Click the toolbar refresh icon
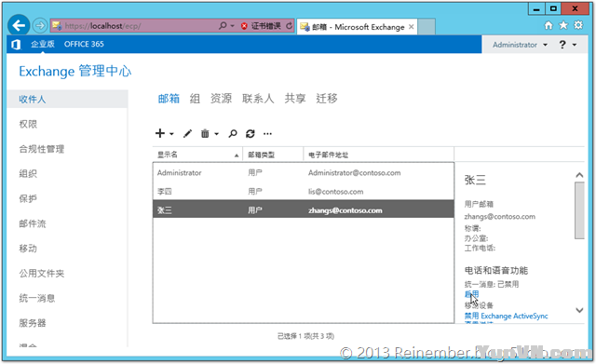This screenshot has width=596, height=364. [x=251, y=133]
